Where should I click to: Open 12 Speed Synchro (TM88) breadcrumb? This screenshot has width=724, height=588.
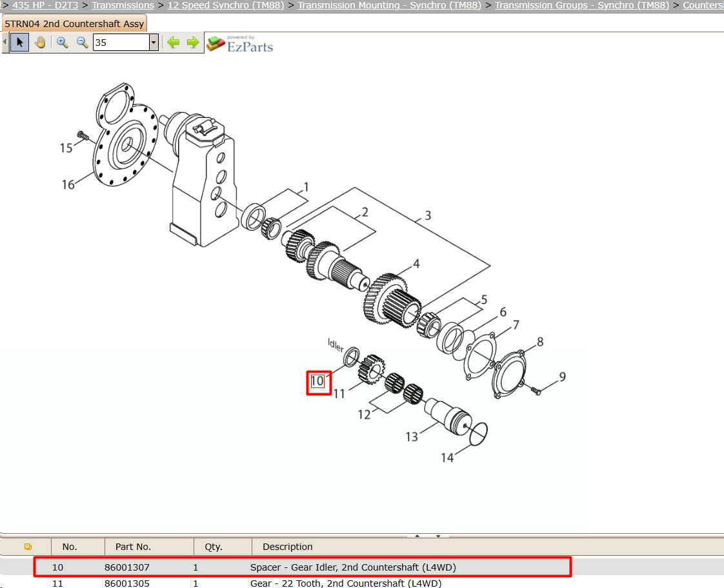tap(226, 5)
